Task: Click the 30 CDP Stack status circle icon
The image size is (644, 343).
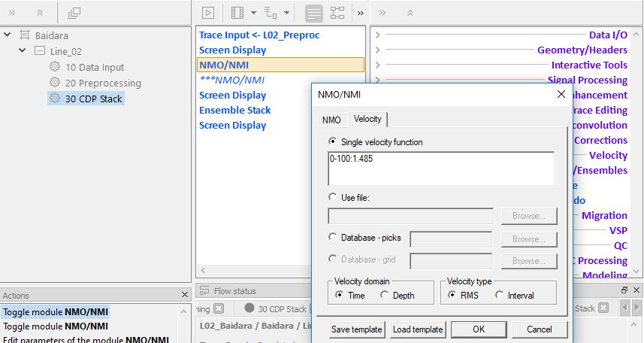Action: 249,308
